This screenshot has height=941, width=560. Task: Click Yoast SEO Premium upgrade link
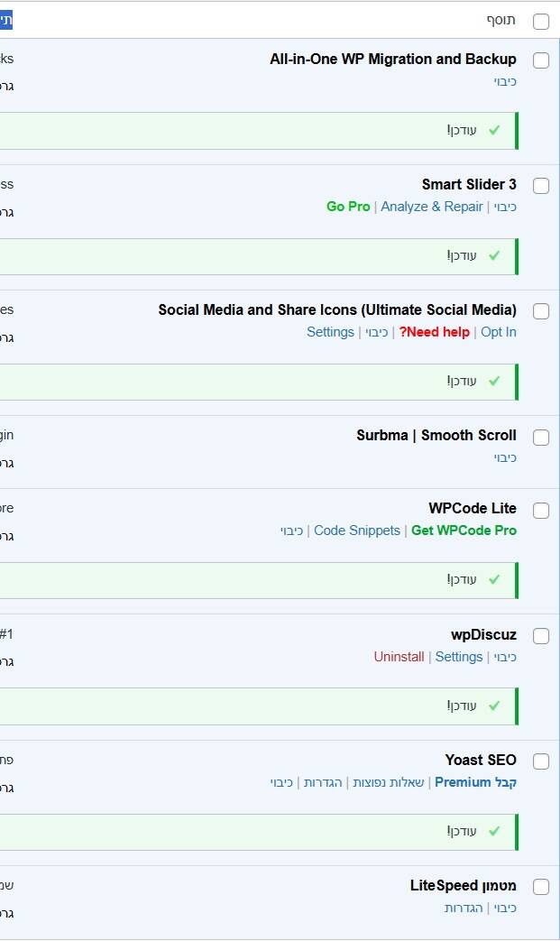475,782
